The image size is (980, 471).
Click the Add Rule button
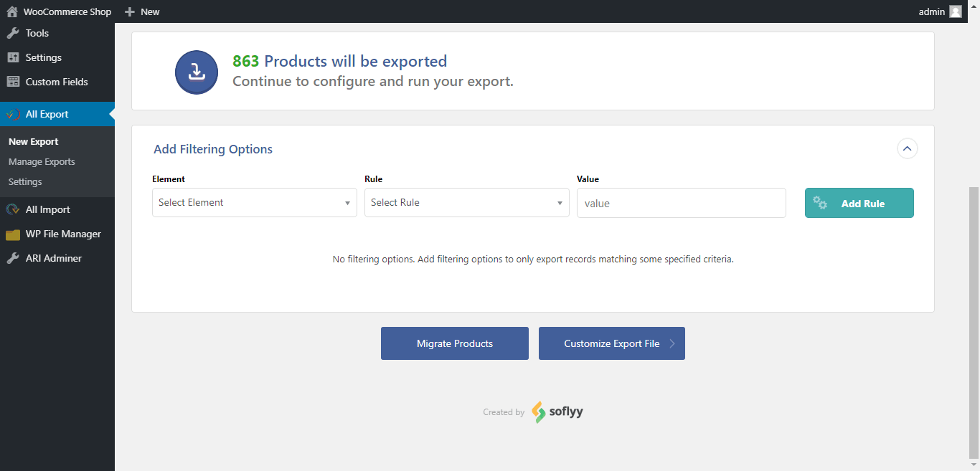859,203
